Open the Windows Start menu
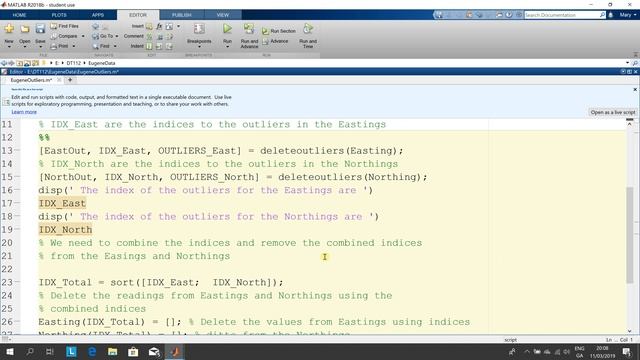This screenshot has height=360, width=640. 10,351
